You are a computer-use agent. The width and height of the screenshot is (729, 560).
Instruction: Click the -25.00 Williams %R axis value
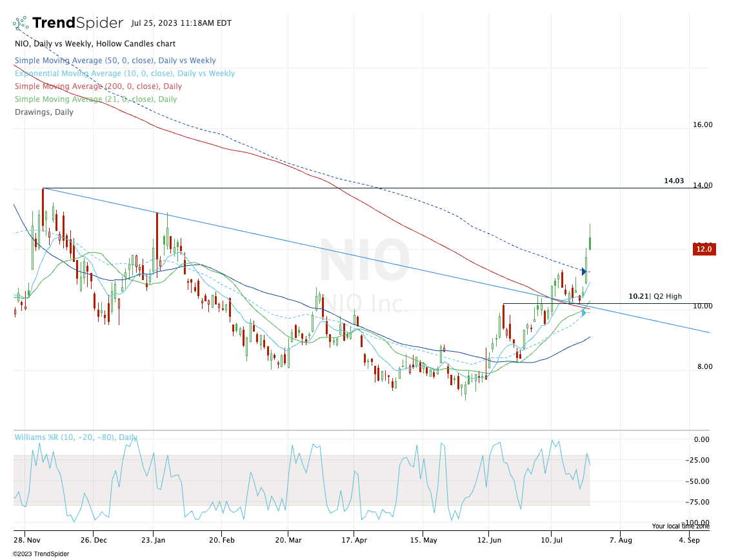[698, 461]
